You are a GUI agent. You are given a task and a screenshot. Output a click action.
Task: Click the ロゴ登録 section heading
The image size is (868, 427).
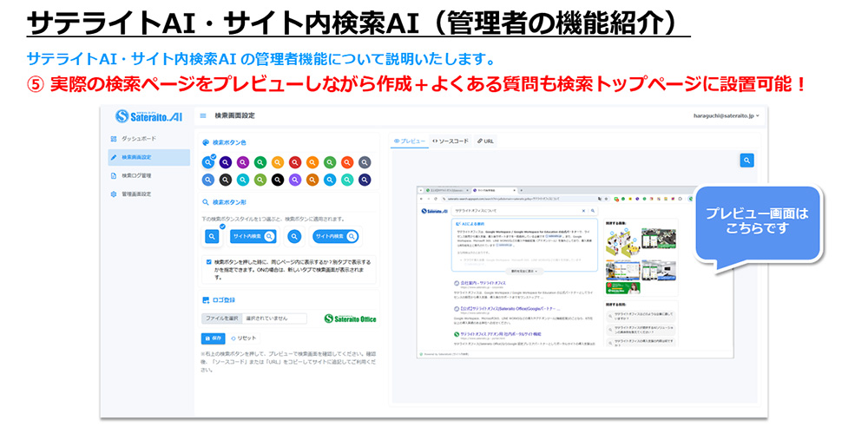(224, 299)
